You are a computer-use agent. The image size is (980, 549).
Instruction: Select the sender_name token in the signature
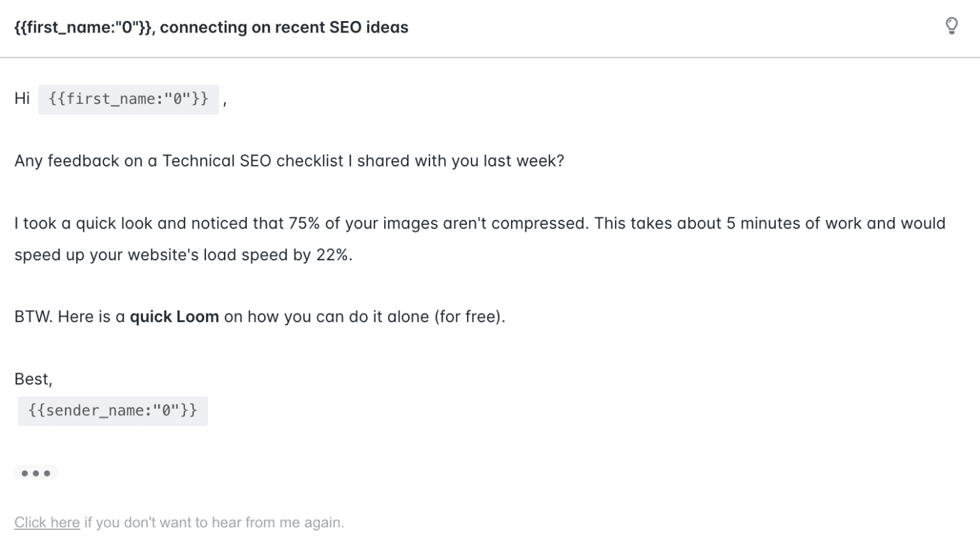click(112, 410)
